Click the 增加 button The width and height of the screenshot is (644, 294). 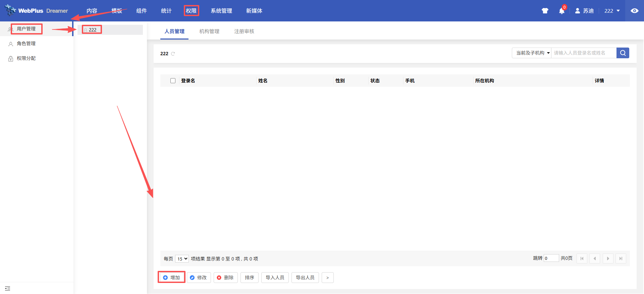[x=171, y=278]
